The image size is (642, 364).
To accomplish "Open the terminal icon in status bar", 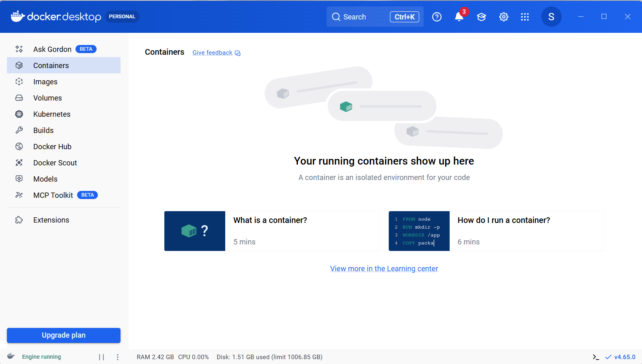I will [596, 357].
